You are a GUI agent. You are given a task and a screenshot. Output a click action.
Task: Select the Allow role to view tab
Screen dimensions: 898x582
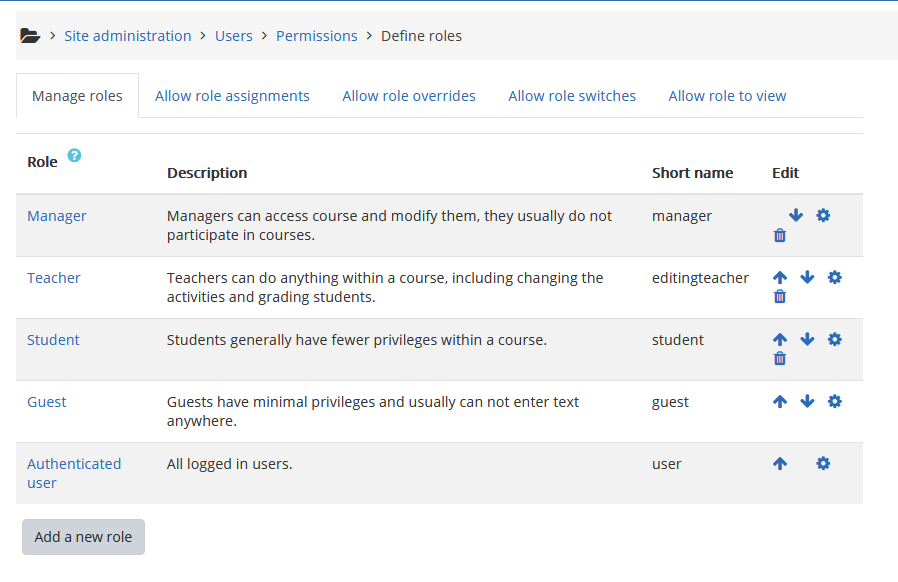pos(727,96)
